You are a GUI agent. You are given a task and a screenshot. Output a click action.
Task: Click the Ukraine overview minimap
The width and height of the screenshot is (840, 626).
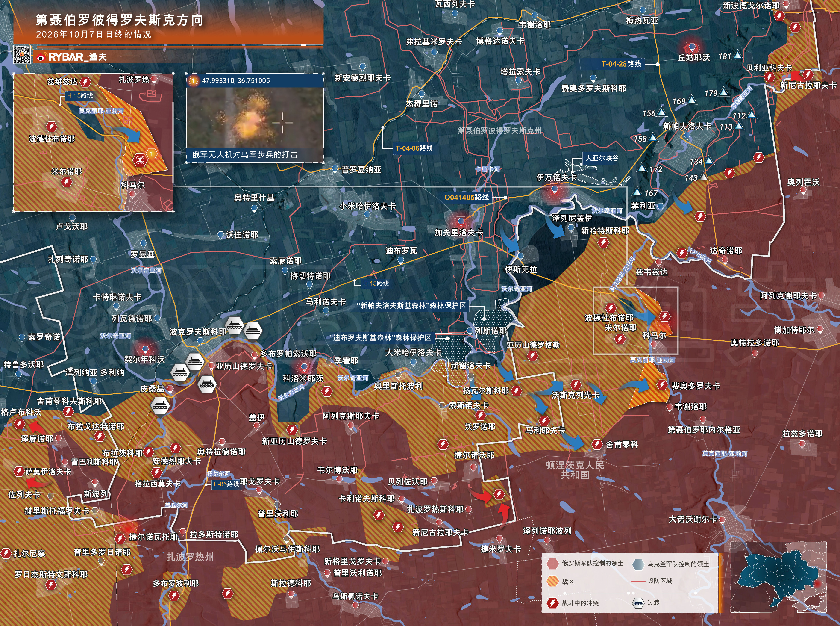778,577
